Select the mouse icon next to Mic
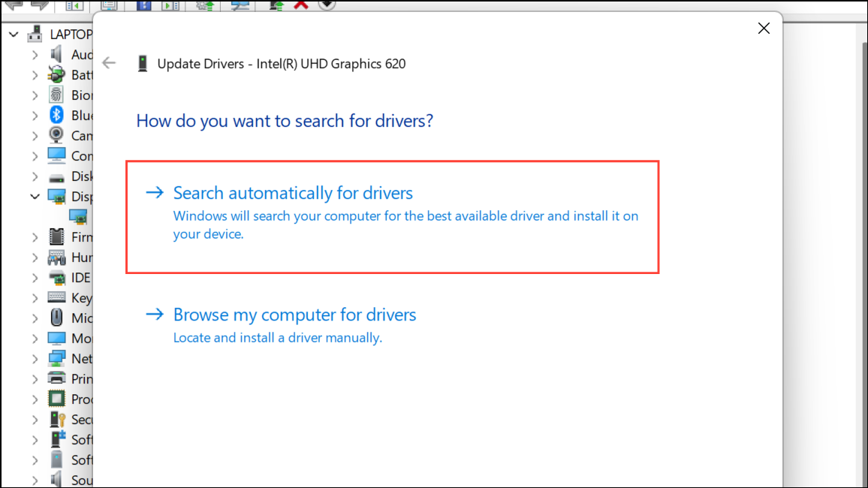868x488 pixels. [x=56, y=318]
